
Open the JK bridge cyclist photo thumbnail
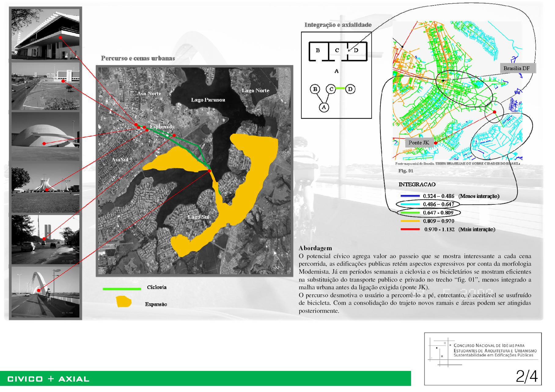click(46, 292)
